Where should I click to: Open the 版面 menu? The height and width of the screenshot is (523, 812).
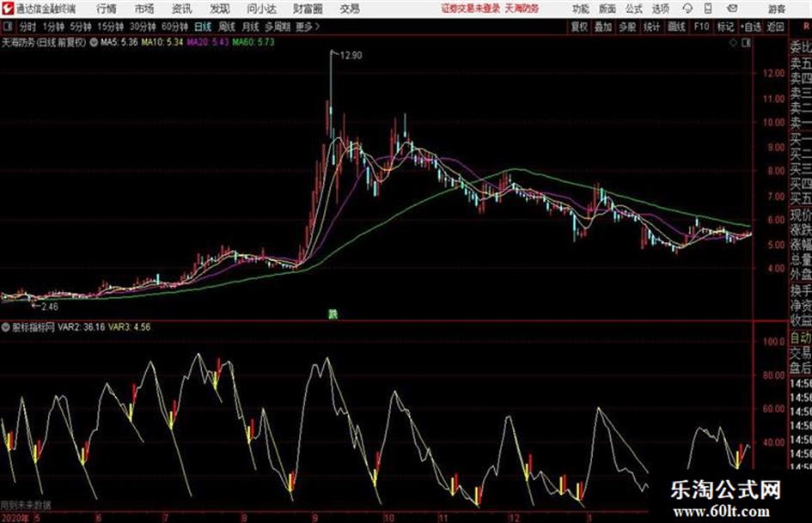(x=607, y=9)
